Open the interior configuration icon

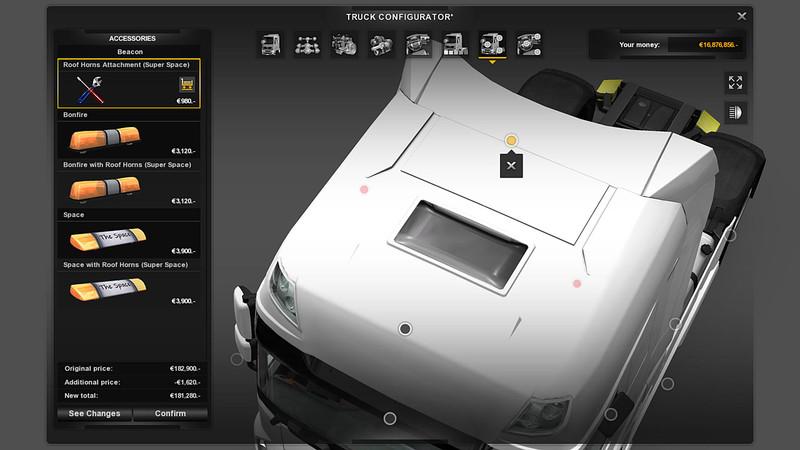tap(417, 44)
